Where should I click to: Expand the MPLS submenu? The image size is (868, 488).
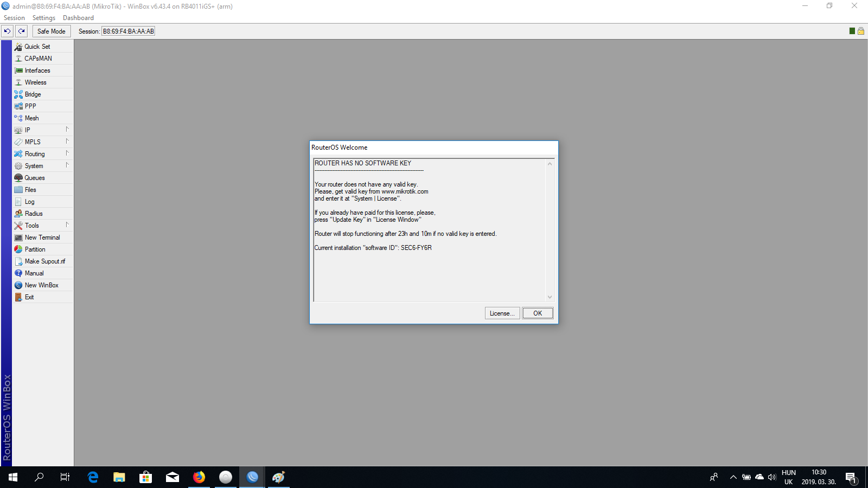(43, 142)
